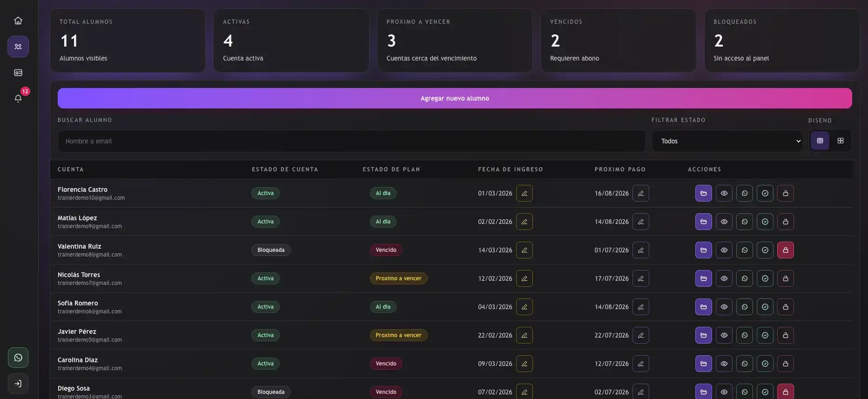Edit Carolina Díaz's fecha de ingreso
868x399 pixels.
pyautogui.click(x=524, y=364)
